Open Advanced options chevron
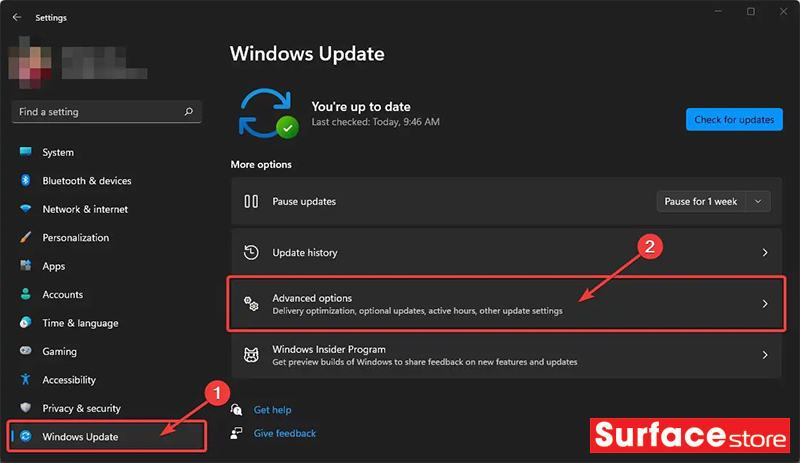 (765, 304)
